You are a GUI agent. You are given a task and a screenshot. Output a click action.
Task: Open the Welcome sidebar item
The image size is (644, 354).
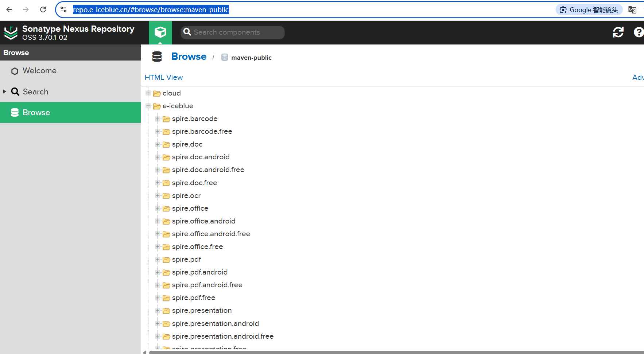tap(39, 71)
